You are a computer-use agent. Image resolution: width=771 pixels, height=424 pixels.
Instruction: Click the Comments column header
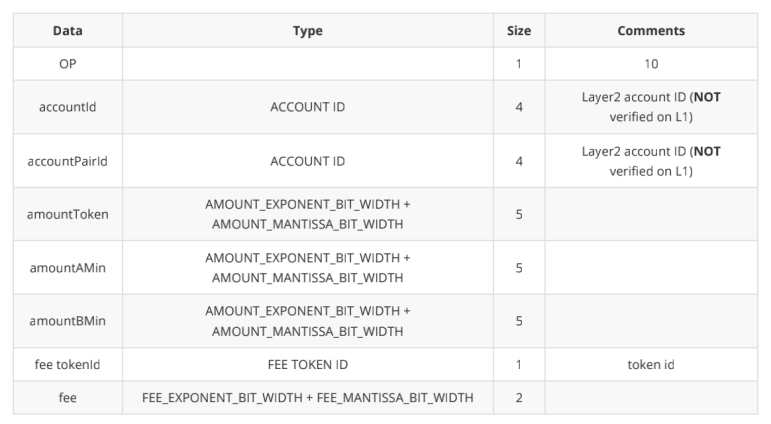pos(651,31)
